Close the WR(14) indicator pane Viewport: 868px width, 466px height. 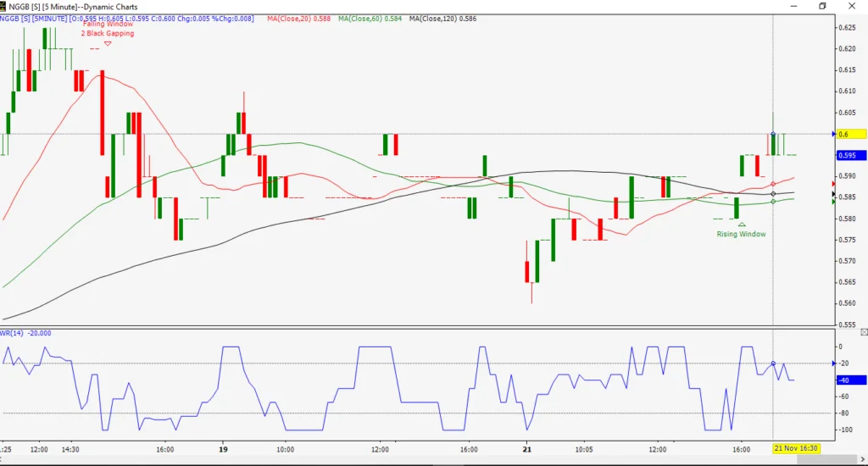point(864,332)
